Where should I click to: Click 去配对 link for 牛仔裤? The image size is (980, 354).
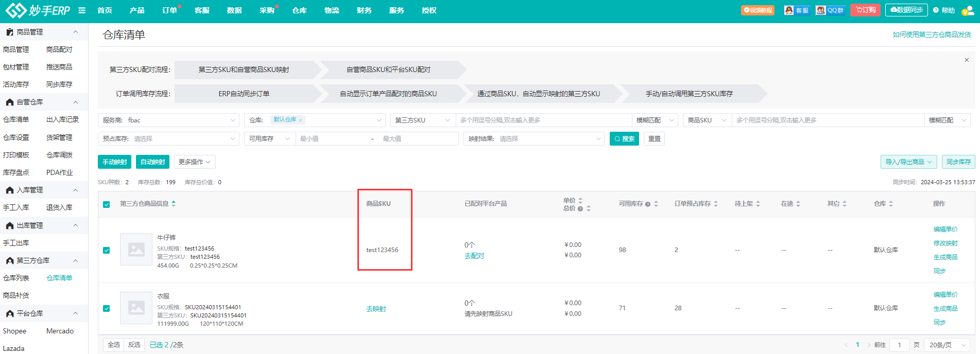click(x=474, y=256)
